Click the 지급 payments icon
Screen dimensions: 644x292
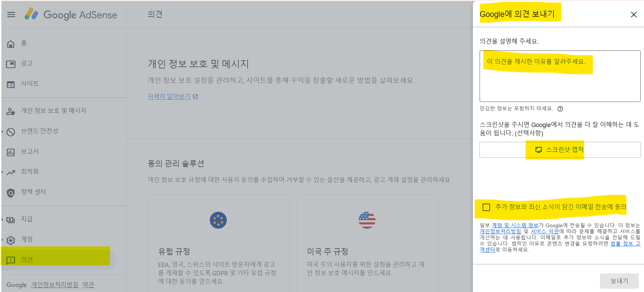tap(11, 220)
